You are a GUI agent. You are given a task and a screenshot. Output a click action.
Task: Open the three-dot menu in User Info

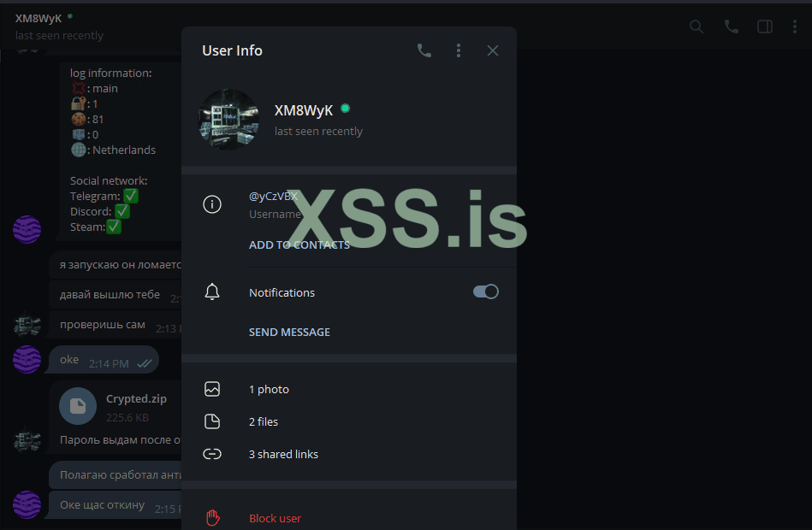[x=459, y=50]
